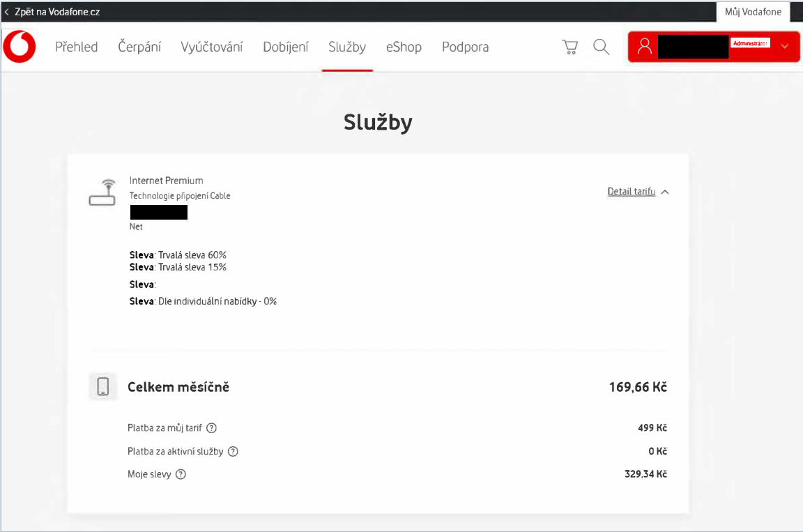Click the back arrow next to Zpět na Vodafone.cz
This screenshot has width=803, height=532.
pos(7,12)
